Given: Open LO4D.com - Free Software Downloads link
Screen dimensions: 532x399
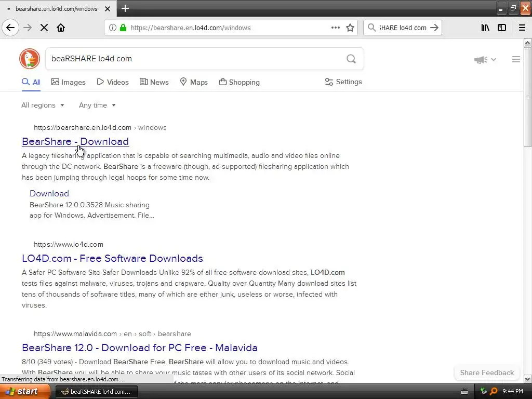Looking at the screenshot, I should pos(112,258).
